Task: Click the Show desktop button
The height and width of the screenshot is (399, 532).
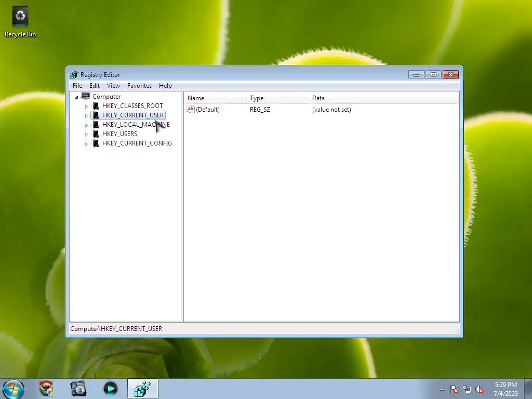Action: point(528,389)
